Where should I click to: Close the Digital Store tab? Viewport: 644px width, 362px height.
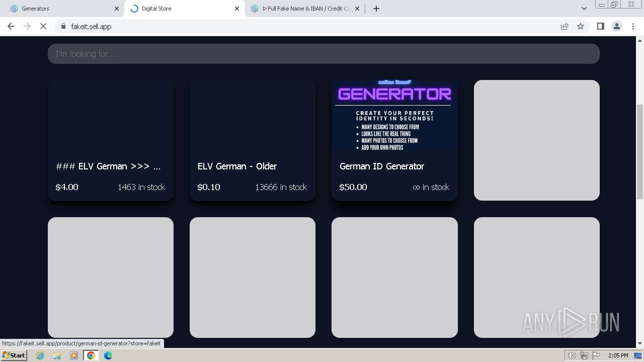(237, 9)
